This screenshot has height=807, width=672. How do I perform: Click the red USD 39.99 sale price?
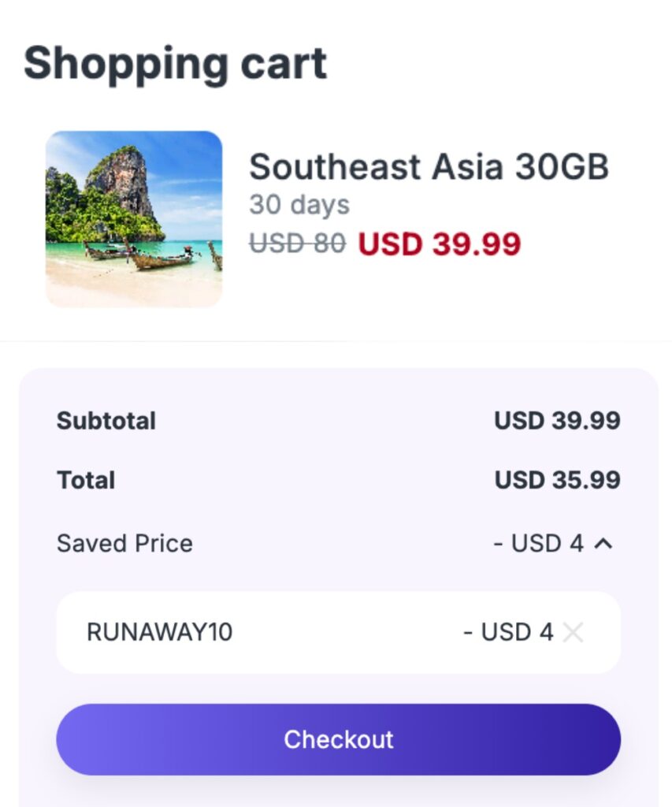tap(440, 244)
